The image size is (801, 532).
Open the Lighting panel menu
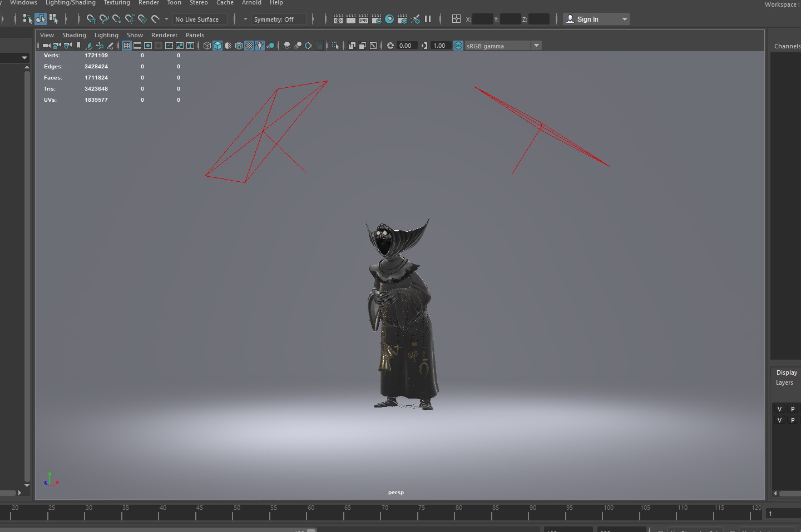[x=106, y=35]
